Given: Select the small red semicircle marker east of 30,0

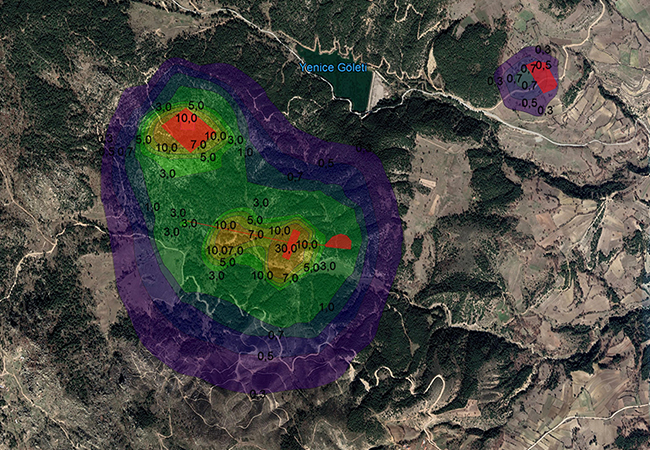Looking at the screenshot, I should click(x=340, y=242).
